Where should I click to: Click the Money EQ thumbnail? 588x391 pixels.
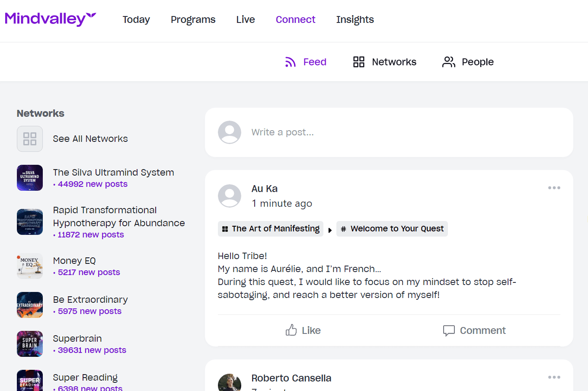click(30, 266)
